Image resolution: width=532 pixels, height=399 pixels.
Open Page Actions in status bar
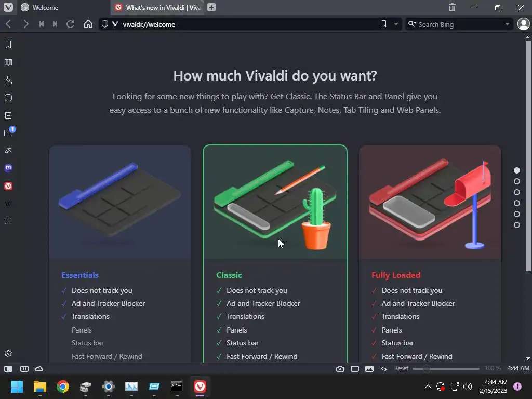click(x=384, y=369)
